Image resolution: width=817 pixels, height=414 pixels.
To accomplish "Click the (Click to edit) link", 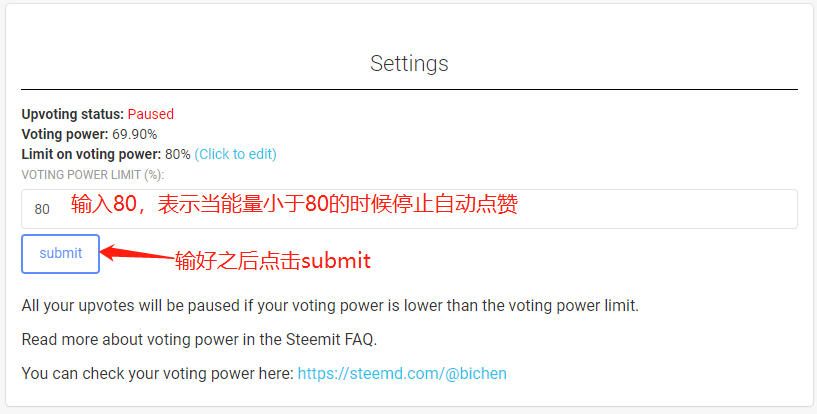I will 235,154.
